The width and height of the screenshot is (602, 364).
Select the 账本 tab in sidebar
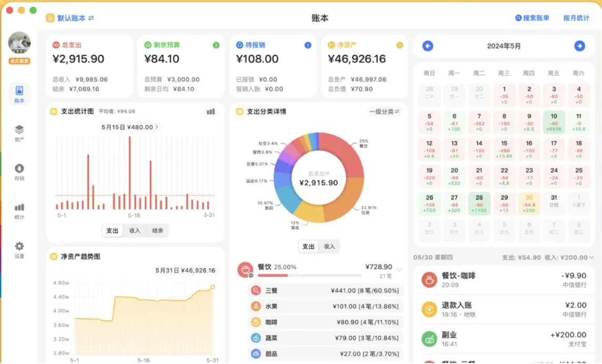coord(19,94)
